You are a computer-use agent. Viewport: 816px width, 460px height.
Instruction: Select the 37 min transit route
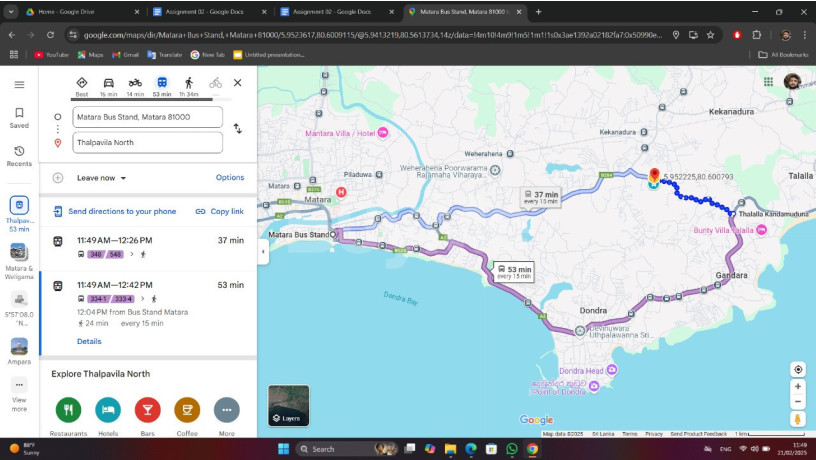click(148, 247)
